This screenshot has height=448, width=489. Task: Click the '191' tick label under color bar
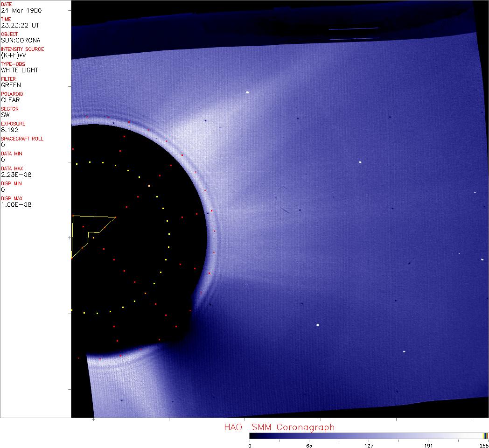[x=428, y=445]
